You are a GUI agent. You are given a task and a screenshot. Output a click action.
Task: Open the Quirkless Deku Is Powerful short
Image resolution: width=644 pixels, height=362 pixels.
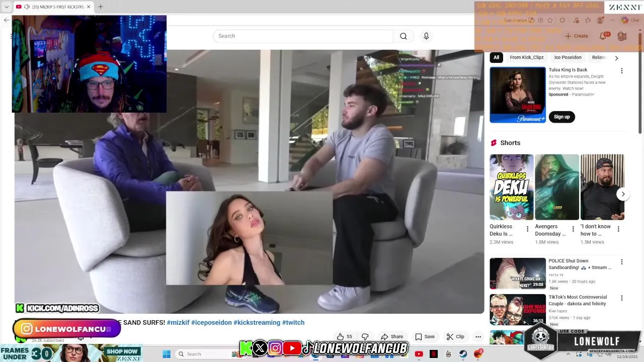click(x=511, y=187)
